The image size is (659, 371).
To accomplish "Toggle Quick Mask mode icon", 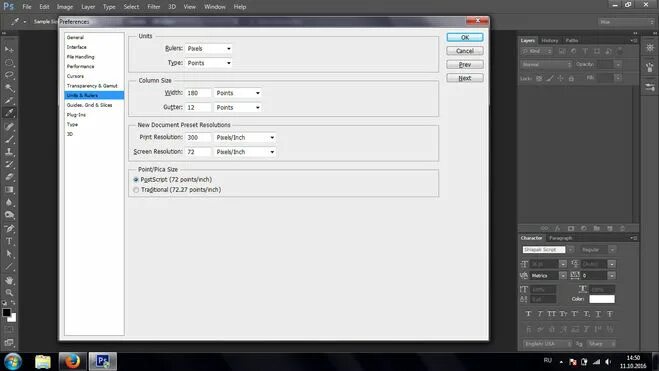I will (x=9, y=330).
